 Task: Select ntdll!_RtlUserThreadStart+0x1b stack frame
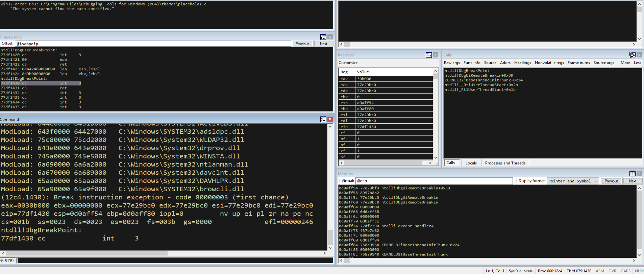point(480,90)
